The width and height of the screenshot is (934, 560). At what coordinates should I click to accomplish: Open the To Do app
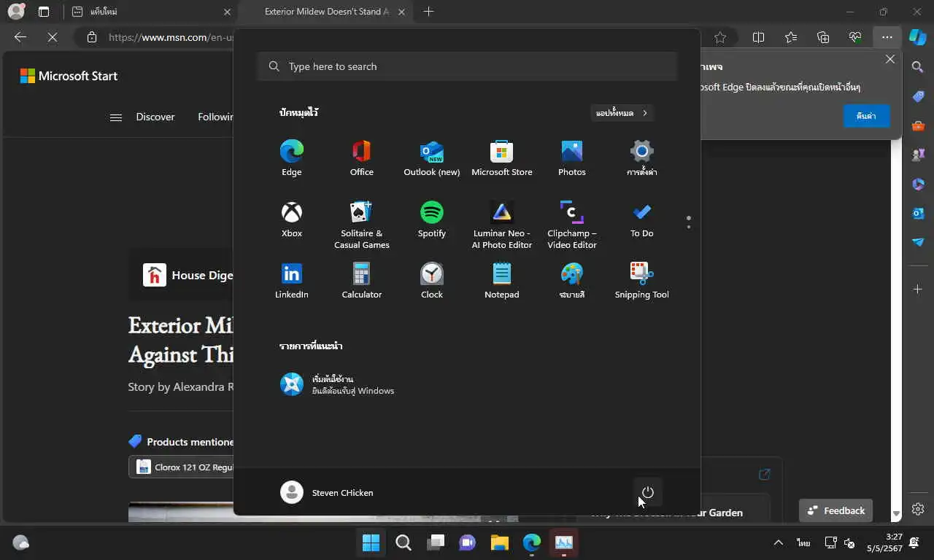(641, 219)
